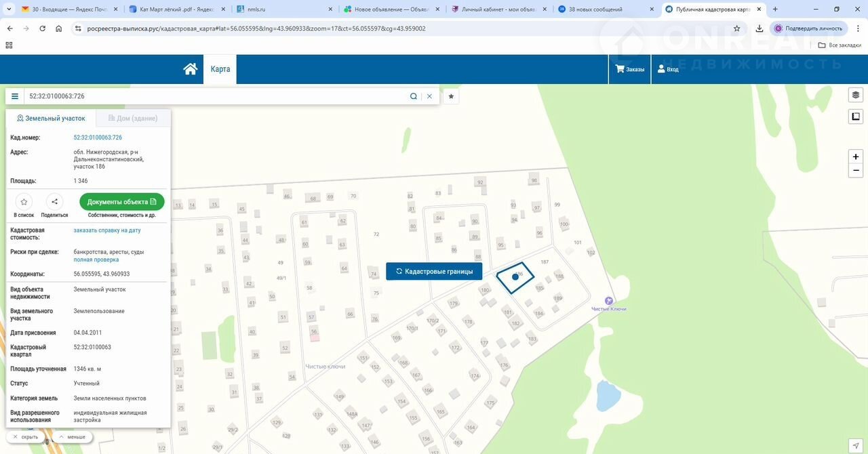Toggle Кадастровые границы on the map
Screen dimensions: 868x454
coord(434,271)
